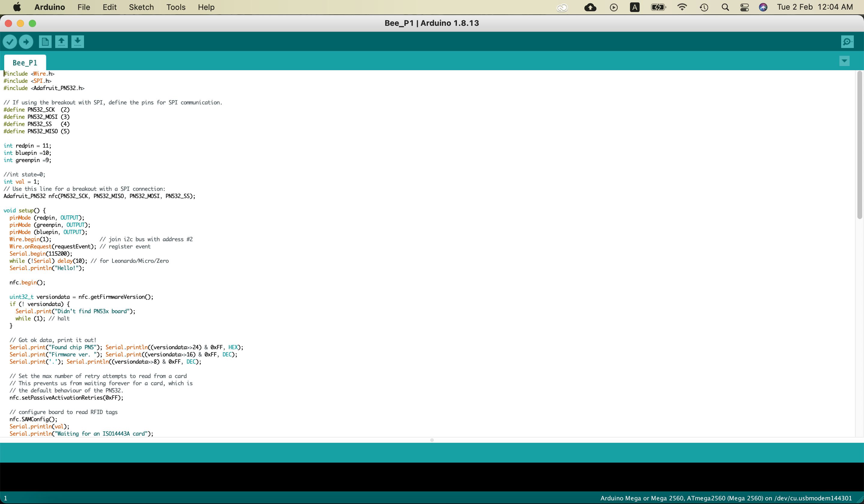Click the Verify sketch checkmark button
Image resolution: width=864 pixels, height=504 pixels.
click(10, 42)
